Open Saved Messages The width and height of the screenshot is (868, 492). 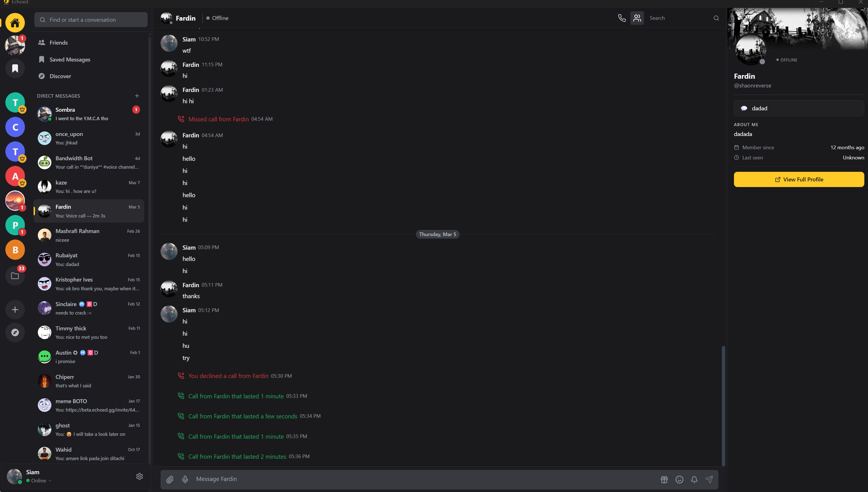(70, 60)
